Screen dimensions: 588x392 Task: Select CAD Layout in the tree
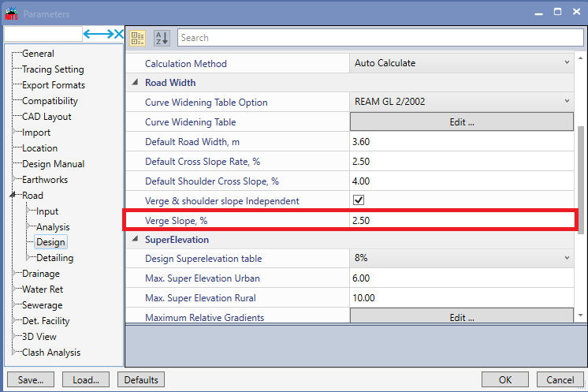pos(47,117)
